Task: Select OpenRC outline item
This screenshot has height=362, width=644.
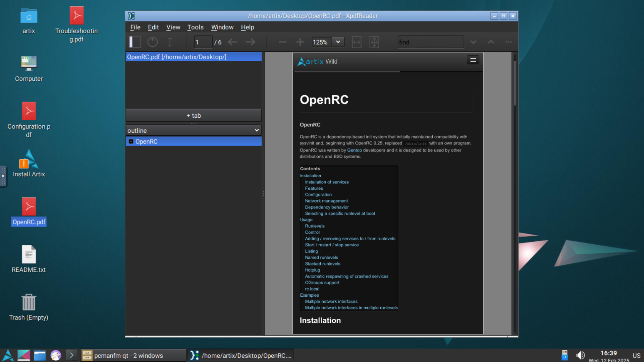Action: tap(146, 141)
